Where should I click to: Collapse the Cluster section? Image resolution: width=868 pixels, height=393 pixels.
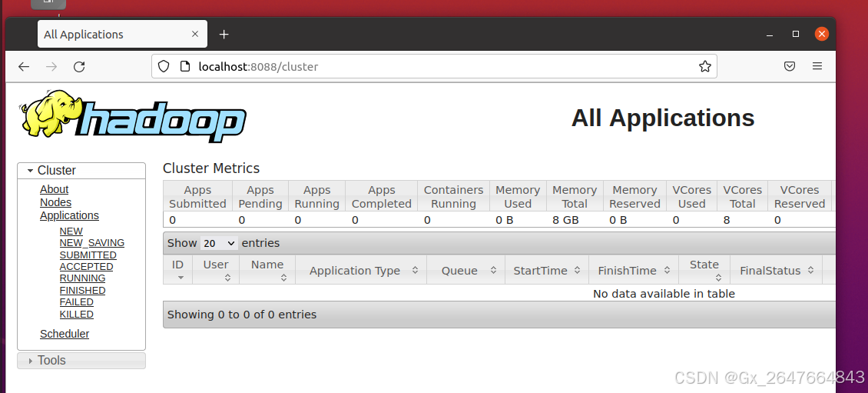81,171
